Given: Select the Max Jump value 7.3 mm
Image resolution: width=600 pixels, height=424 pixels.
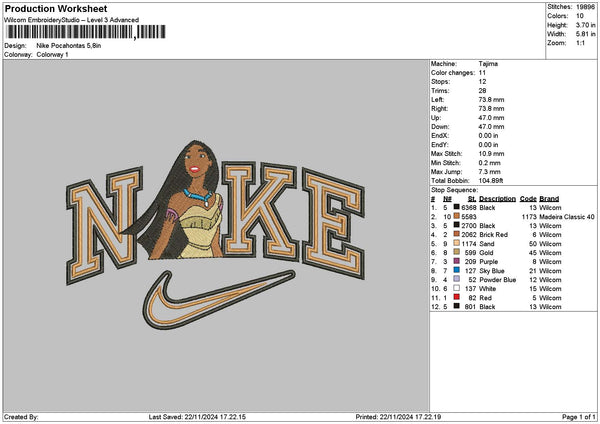Looking at the screenshot, I should tap(489, 172).
